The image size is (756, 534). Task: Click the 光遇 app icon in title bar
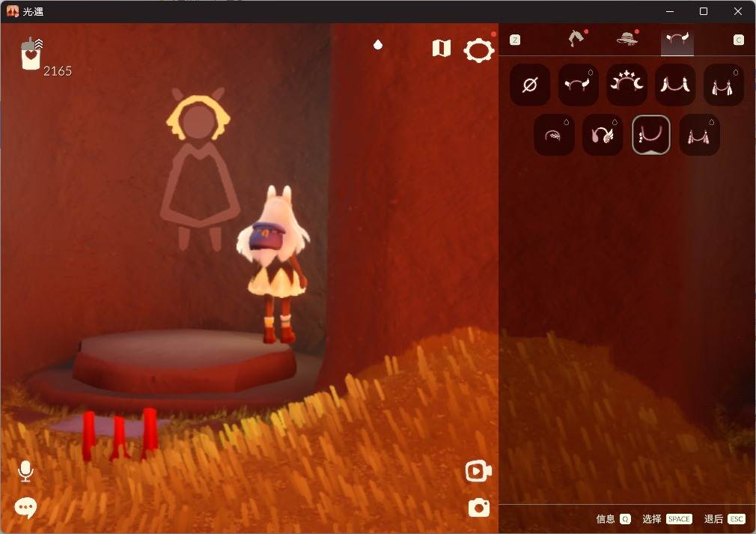coord(13,11)
